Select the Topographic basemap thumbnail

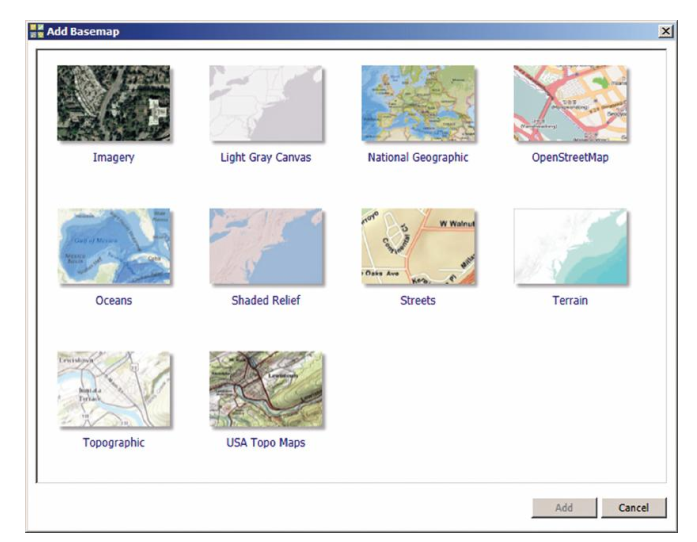113,389
